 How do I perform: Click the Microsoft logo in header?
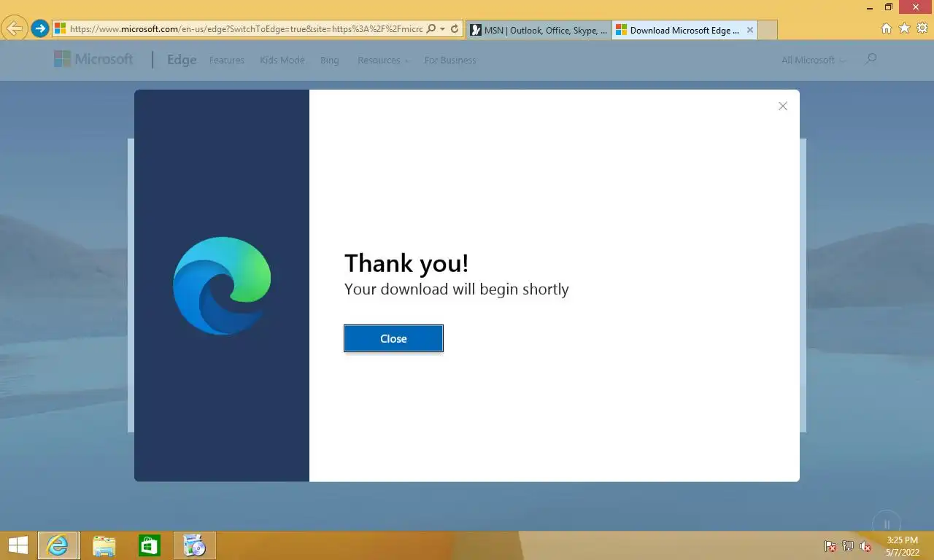click(93, 60)
